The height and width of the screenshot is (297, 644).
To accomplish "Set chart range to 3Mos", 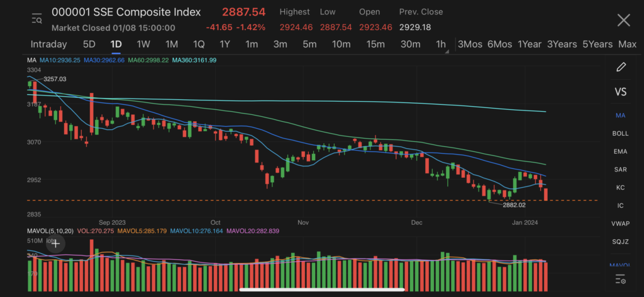I will (470, 45).
